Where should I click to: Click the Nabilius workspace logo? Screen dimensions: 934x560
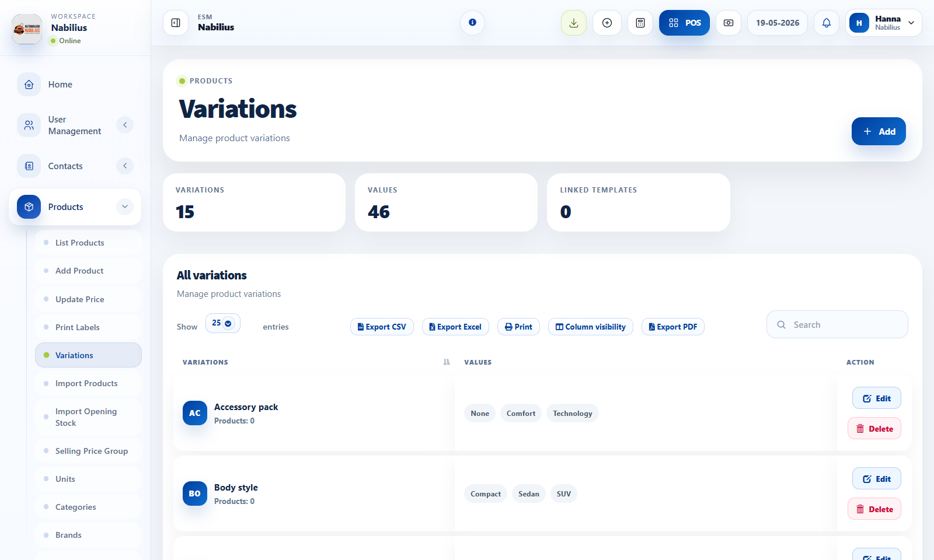[27, 29]
